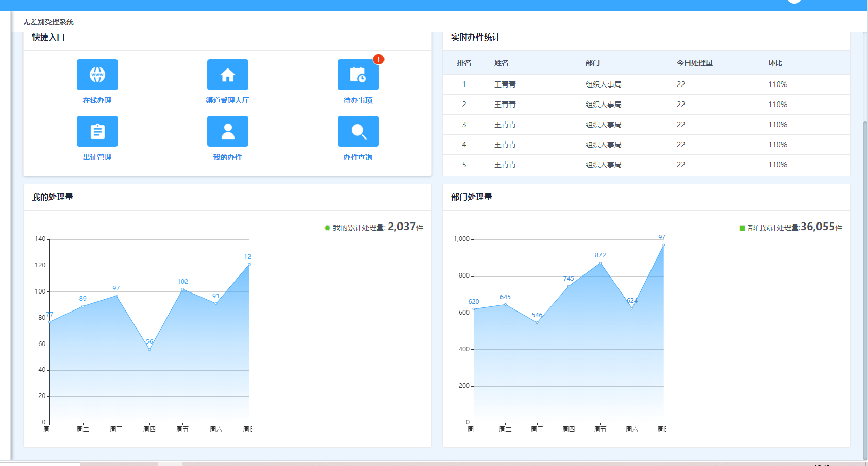868x466 pixels.
Task: Click data point 546 in 部门处理量 chart
Action: tap(537, 323)
